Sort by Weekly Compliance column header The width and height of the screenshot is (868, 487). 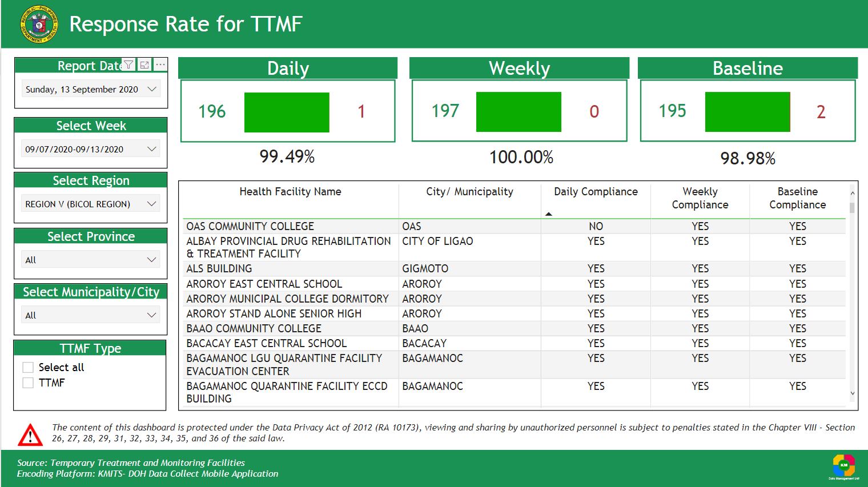click(x=700, y=198)
